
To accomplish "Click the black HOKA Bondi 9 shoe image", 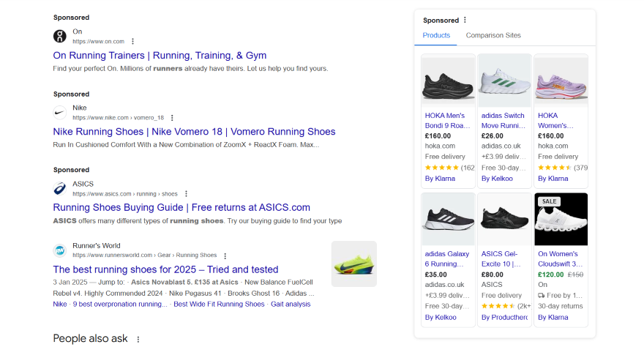I will [448, 81].
